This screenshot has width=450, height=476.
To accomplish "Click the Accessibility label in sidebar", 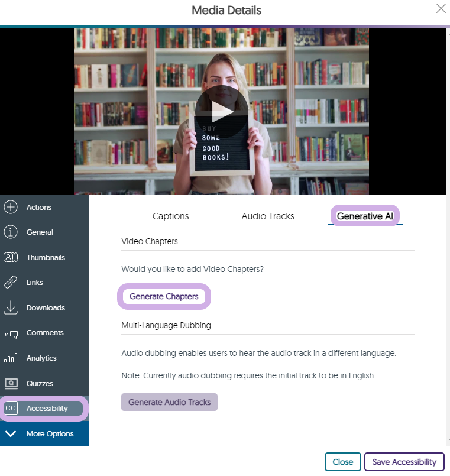I will 47,409.
